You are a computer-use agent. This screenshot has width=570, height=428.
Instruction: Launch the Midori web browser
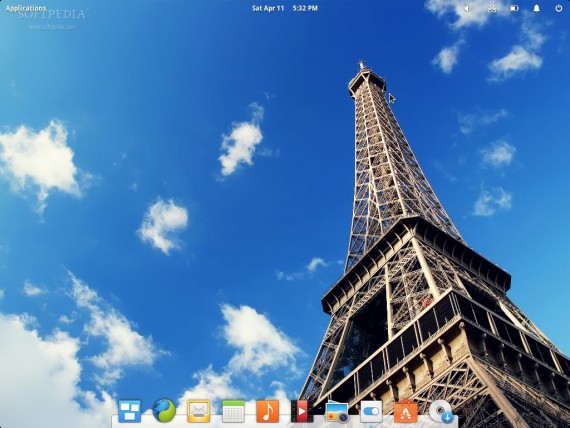[x=164, y=411]
